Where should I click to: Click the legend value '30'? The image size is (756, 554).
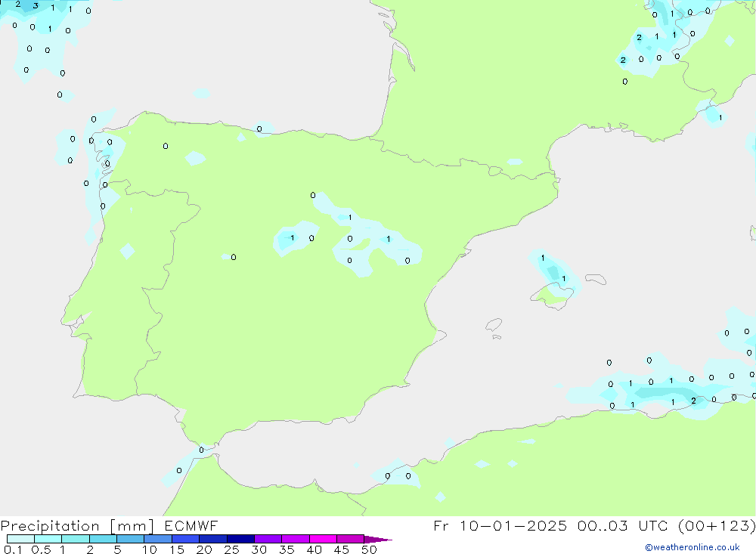point(259,549)
